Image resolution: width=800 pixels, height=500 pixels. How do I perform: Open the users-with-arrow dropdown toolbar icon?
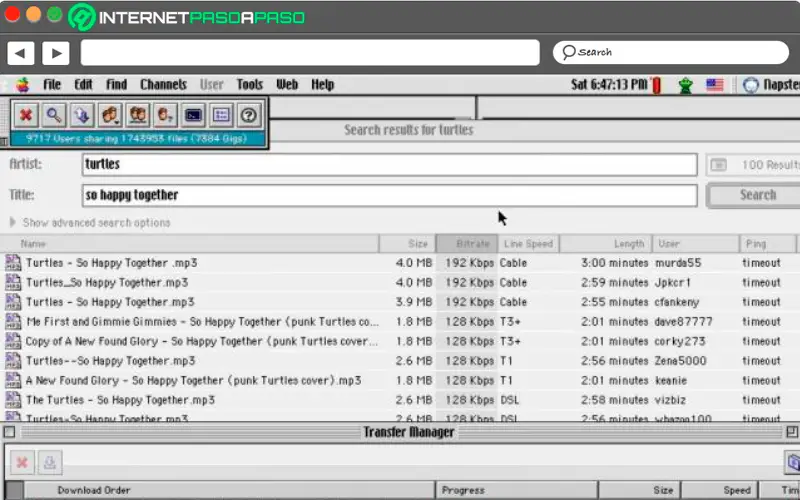[110, 115]
